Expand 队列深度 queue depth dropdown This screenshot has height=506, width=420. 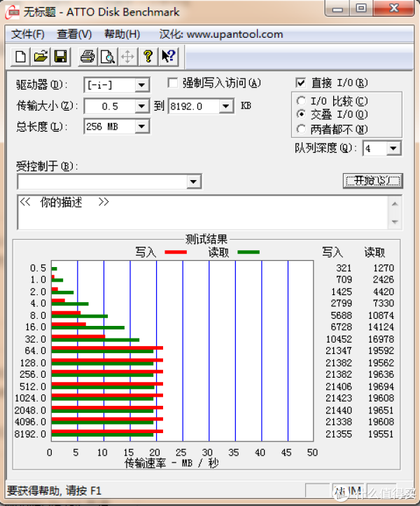(393, 149)
